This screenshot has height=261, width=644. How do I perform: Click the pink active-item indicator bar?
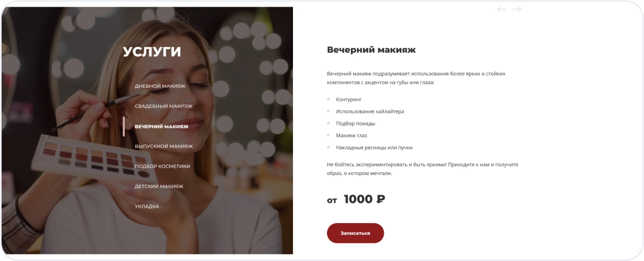(124, 126)
